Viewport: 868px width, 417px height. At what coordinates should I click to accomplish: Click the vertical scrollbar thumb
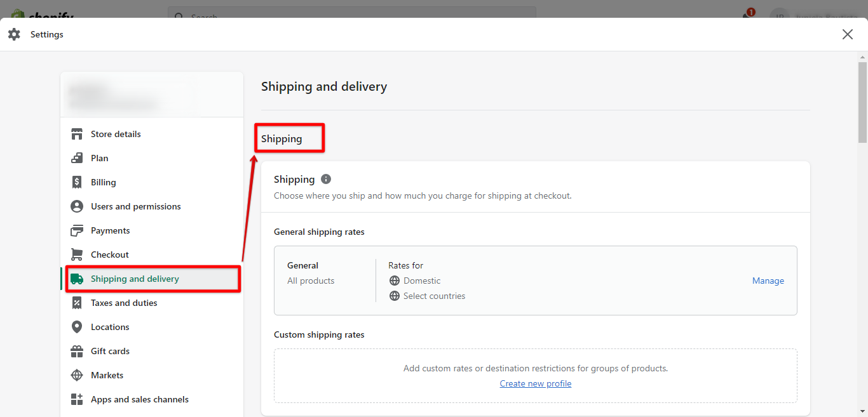point(862,102)
